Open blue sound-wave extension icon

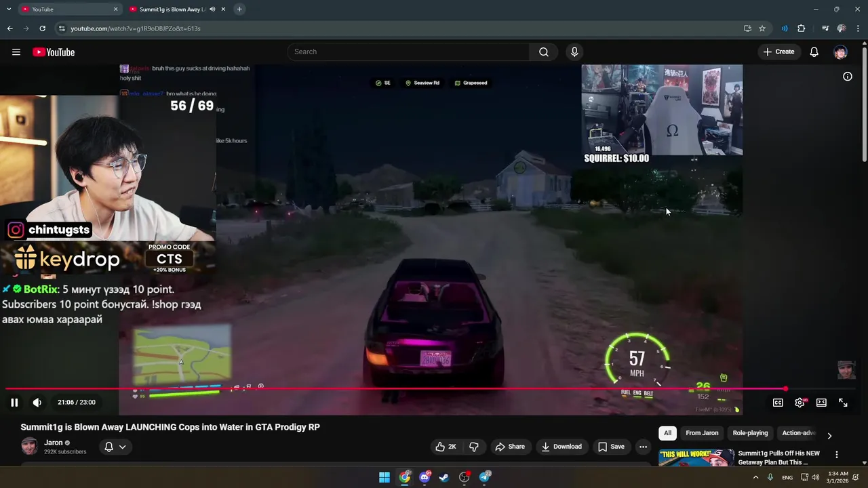pos(785,28)
